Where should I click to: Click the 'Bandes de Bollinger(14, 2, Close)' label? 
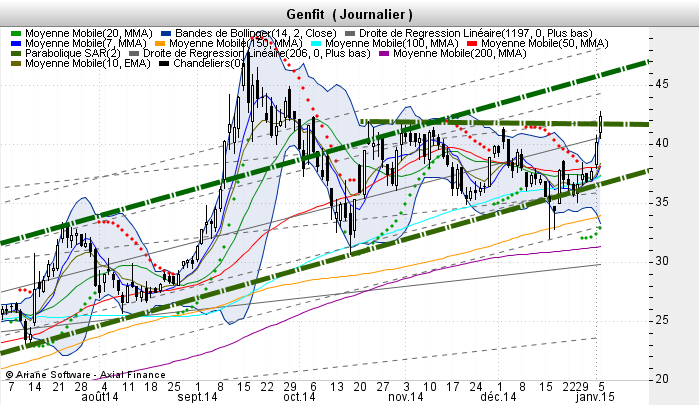tap(256, 33)
